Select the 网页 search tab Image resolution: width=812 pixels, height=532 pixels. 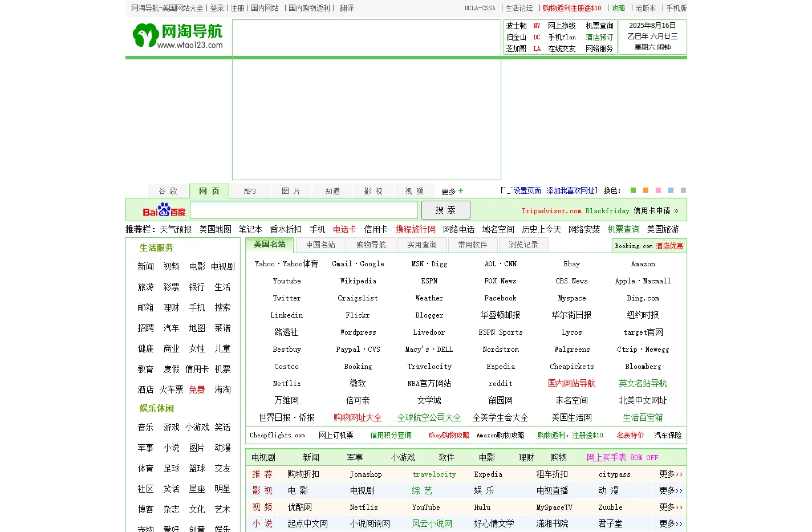point(209,191)
